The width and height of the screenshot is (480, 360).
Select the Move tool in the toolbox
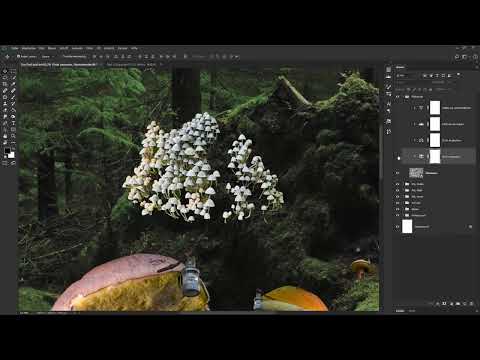[x=5, y=71]
